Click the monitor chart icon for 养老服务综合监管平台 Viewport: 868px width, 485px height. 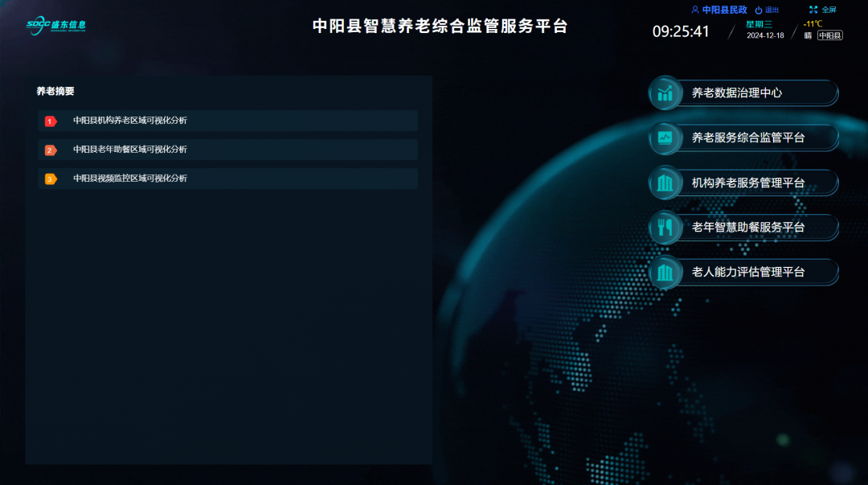click(x=665, y=138)
